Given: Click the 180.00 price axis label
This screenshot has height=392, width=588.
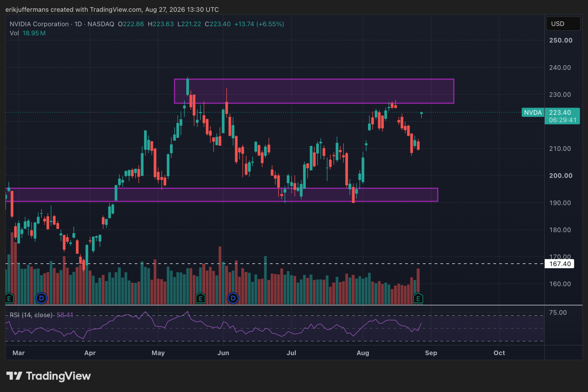Looking at the screenshot, I should [560, 230].
